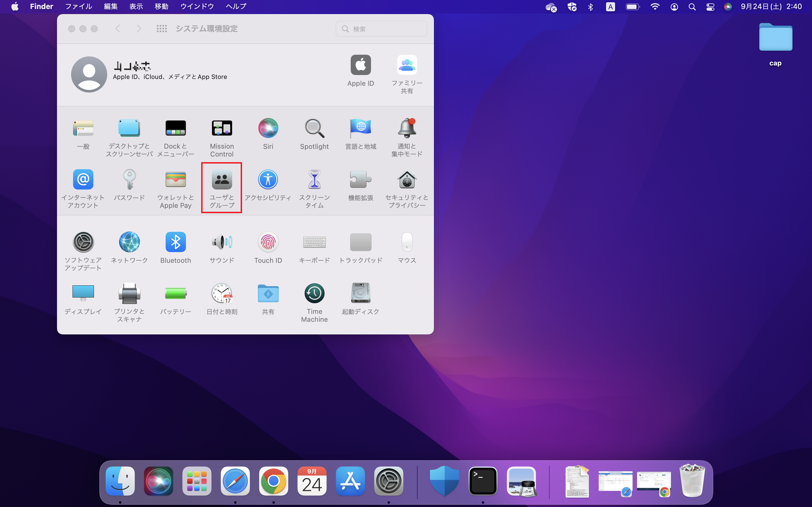The height and width of the screenshot is (507, 812).
Task: Open the 編集 menu
Action: pos(111,6)
